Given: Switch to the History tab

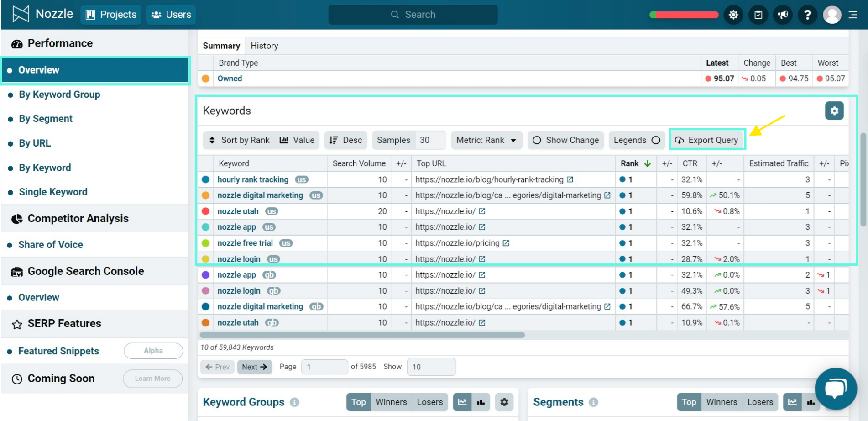Looking at the screenshot, I should (x=264, y=46).
